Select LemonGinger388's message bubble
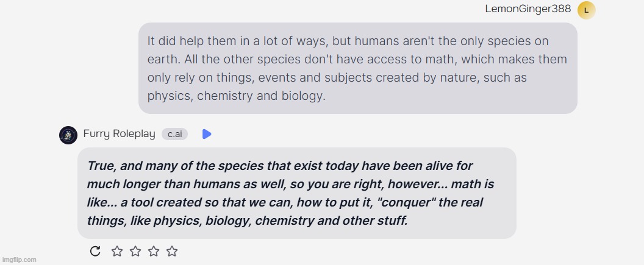The height and width of the screenshot is (265, 644). 358,68
